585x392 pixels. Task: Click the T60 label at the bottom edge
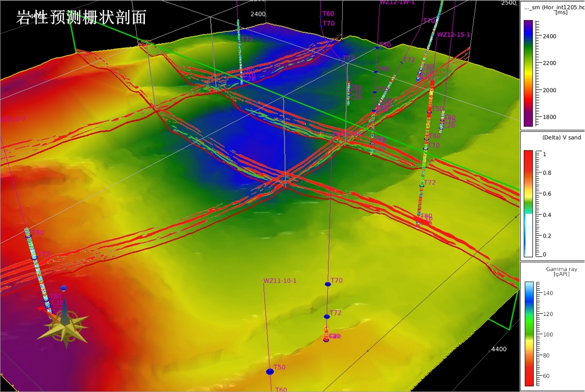point(281,389)
